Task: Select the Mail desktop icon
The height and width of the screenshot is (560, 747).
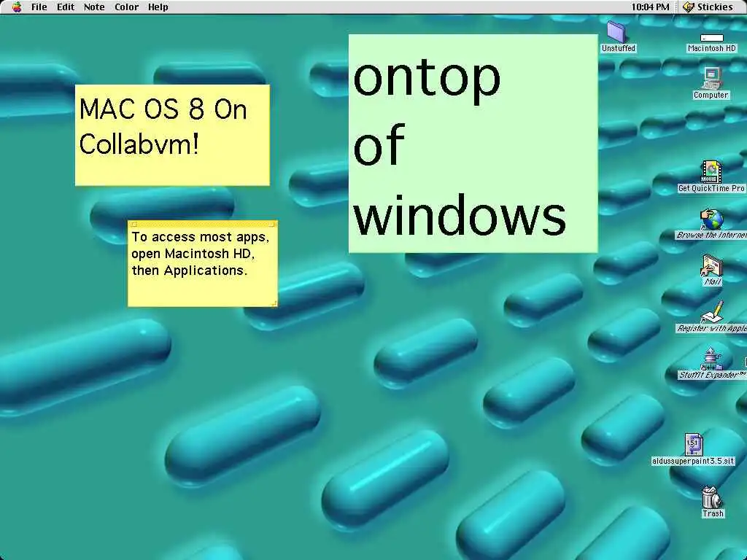Action: point(712,265)
